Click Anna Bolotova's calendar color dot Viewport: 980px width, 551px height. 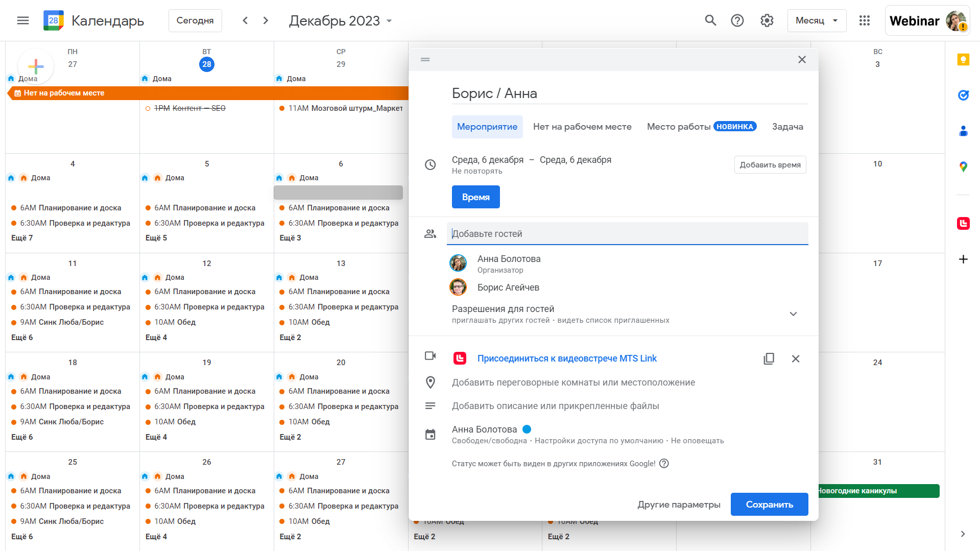pyautogui.click(x=527, y=429)
